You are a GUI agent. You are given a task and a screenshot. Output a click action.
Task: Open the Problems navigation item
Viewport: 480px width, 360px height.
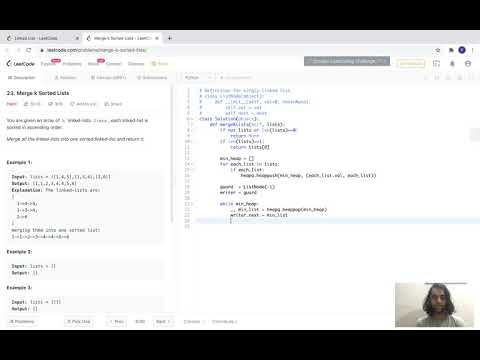pyautogui.click(x=72, y=64)
